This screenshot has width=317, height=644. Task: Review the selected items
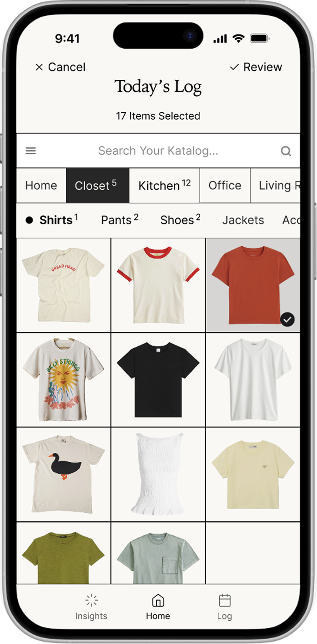coord(256,67)
